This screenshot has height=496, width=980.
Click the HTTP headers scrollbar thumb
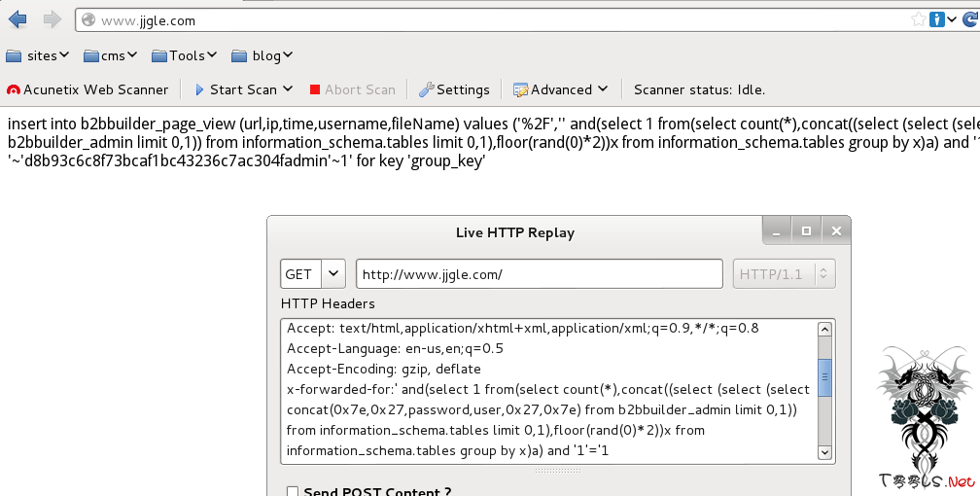pyautogui.click(x=824, y=377)
